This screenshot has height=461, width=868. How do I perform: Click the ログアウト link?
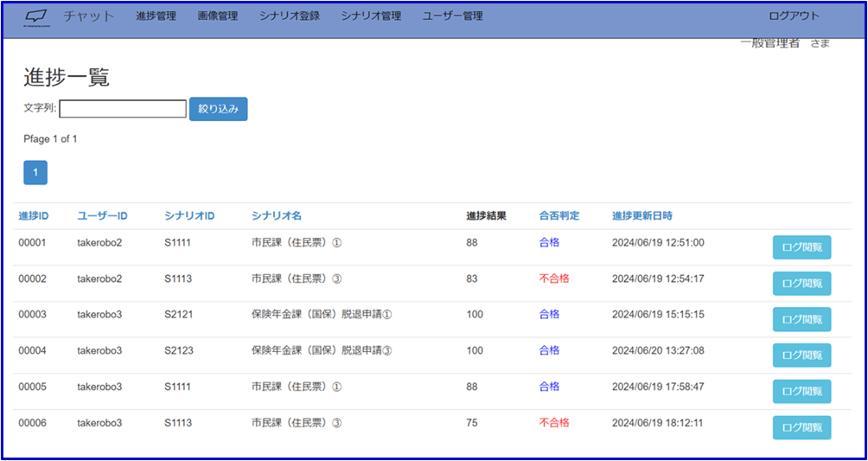pos(794,16)
